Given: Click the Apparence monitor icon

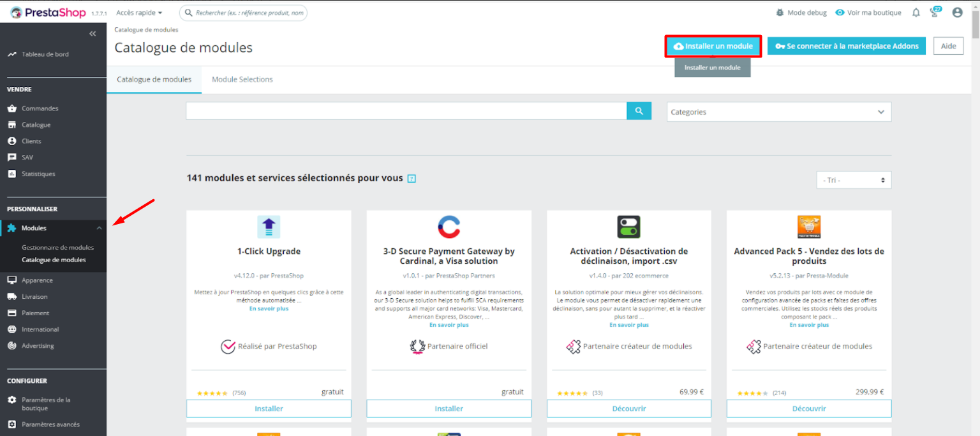Looking at the screenshot, I should (11, 280).
